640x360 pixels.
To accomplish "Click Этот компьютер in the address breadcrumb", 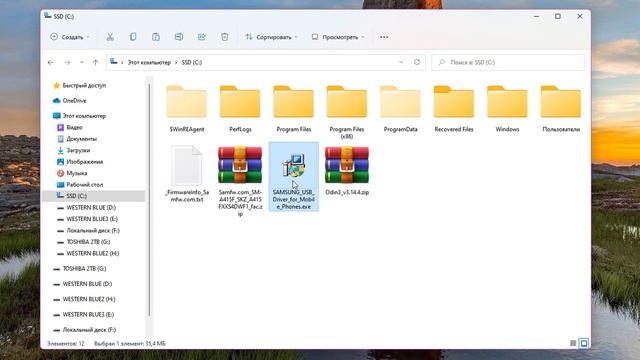I will [149, 62].
